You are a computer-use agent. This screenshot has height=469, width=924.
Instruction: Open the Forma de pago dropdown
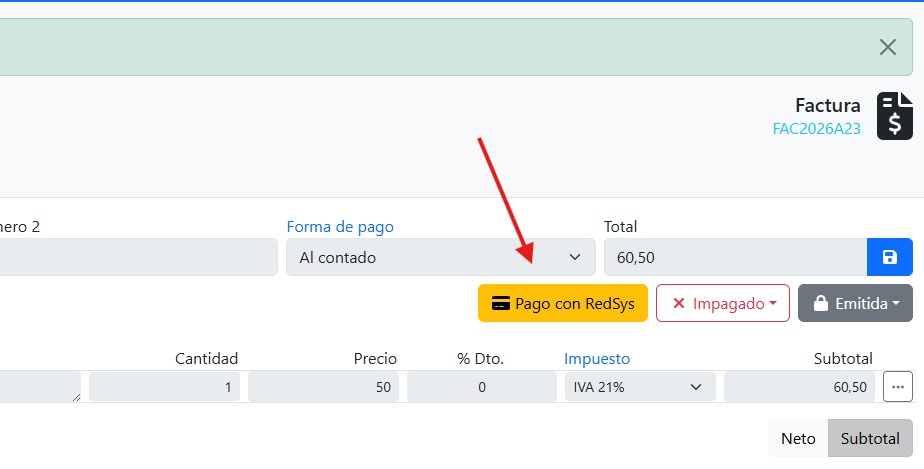[x=440, y=257]
